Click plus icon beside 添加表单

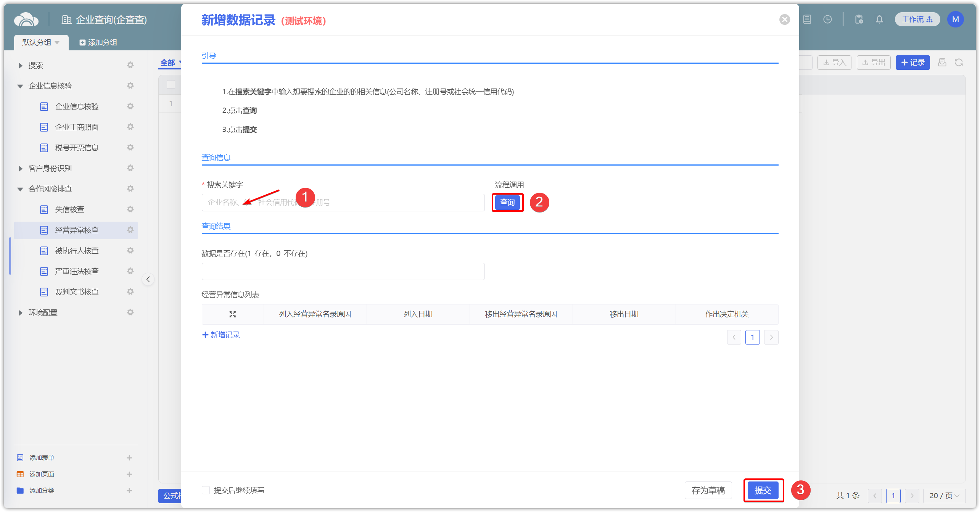coord(129,457)
